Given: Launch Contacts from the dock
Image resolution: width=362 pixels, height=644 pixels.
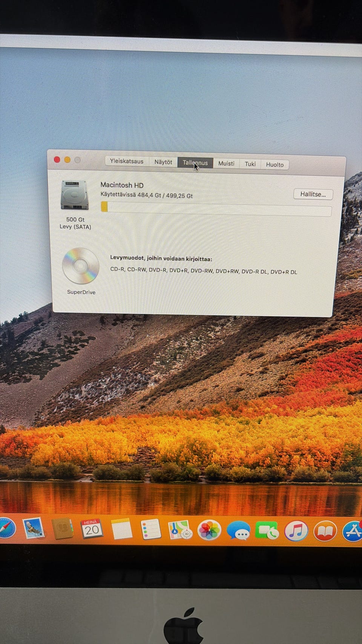Looking at the screenshot, I should pyautogui.click(x=62, y=529).
